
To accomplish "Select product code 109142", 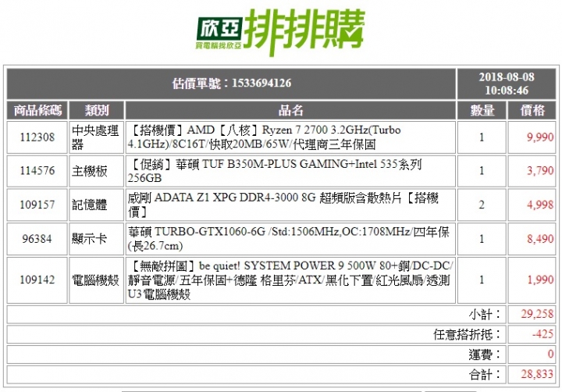I will (37, 280).
